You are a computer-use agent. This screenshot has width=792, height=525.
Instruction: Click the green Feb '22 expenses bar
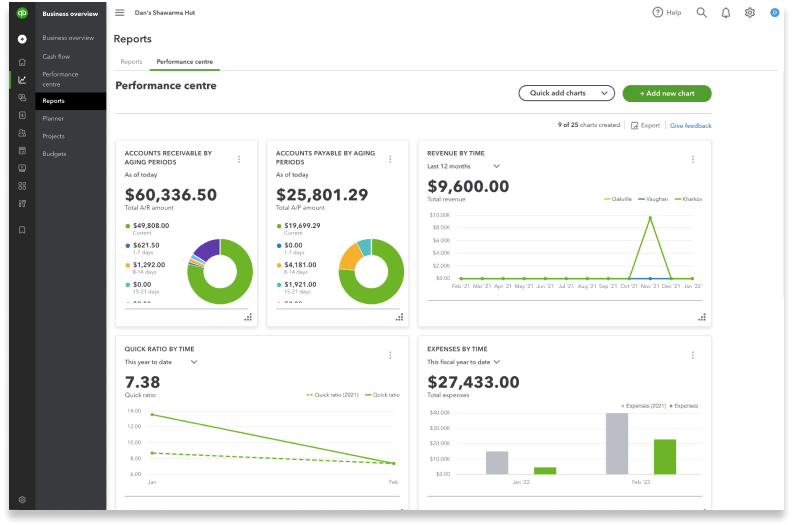(665, 456)
